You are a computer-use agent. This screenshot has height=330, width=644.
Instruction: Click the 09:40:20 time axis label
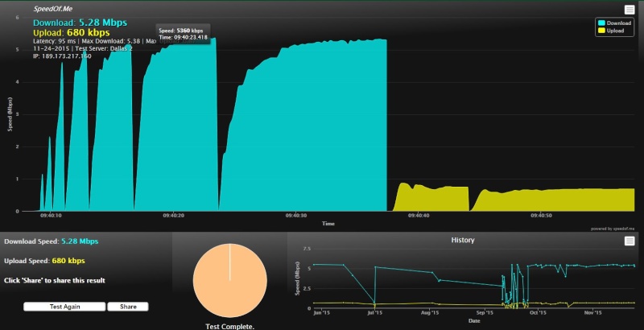tap(173, 215)
